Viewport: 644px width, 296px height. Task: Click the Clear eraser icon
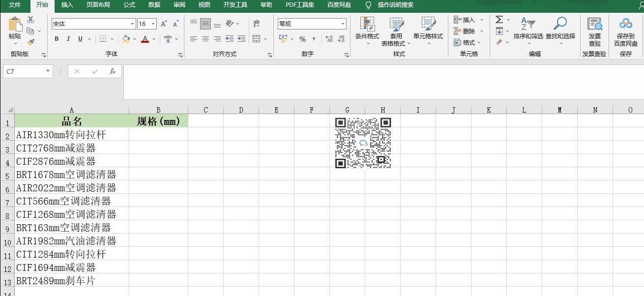click(499, 42)
